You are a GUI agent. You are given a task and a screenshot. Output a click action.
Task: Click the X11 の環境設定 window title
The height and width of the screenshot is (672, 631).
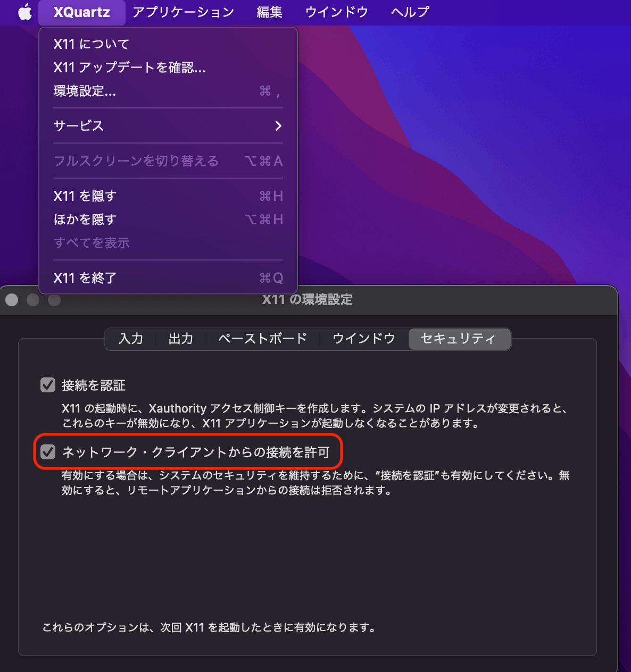308,300
